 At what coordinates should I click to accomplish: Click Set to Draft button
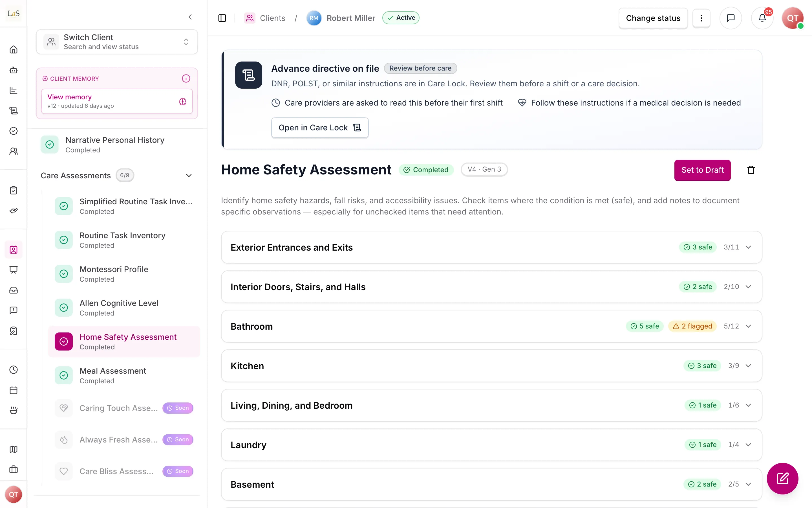click(x=702, y=170)
